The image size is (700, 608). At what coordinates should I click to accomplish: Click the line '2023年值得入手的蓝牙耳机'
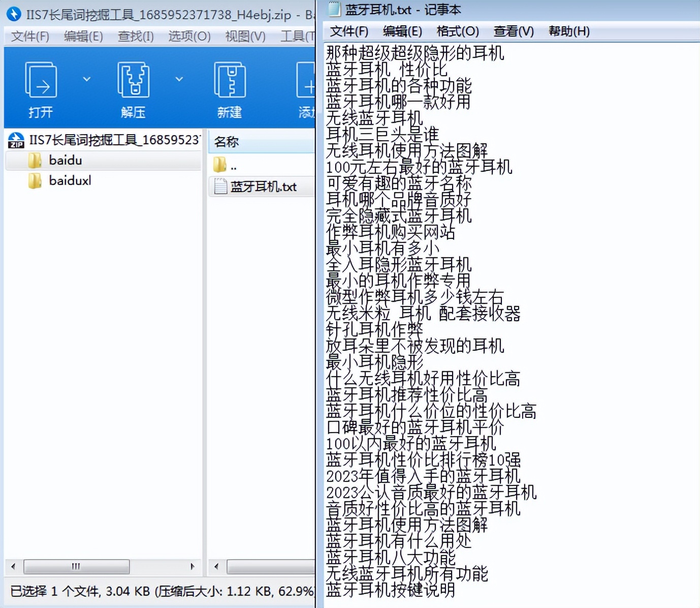423,476
